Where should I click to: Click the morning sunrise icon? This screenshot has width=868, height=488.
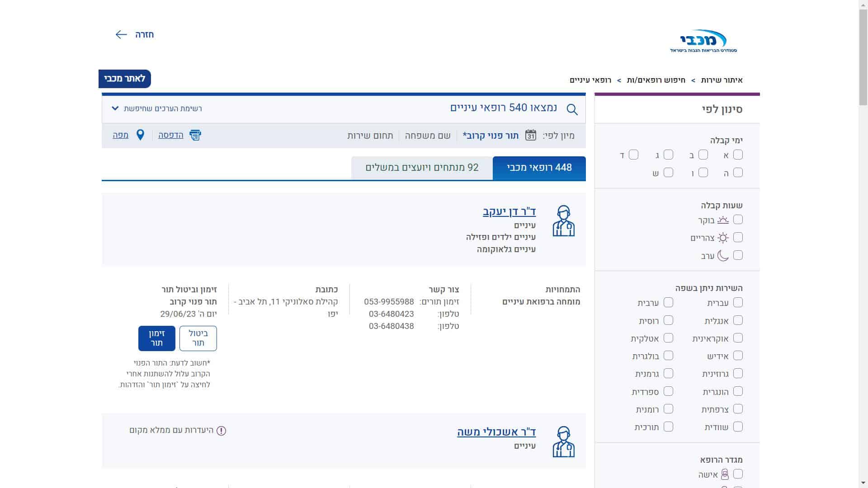723,220
